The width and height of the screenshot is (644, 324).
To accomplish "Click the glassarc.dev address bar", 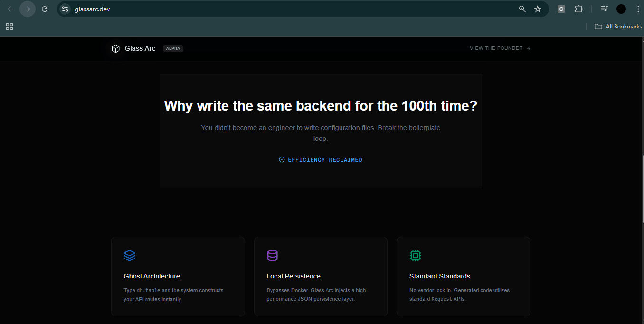I will (285, 9).
